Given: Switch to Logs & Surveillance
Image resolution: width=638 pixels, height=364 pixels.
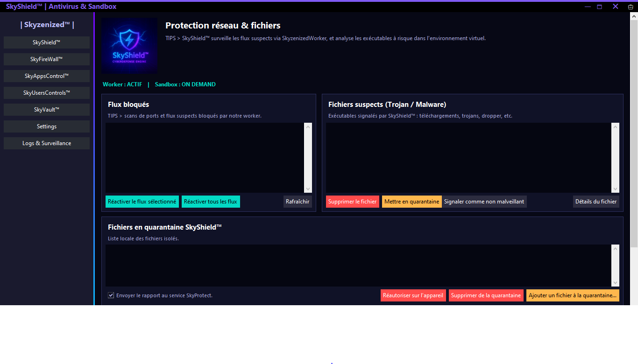Looking at the screenshot, I should pos(47,143).
